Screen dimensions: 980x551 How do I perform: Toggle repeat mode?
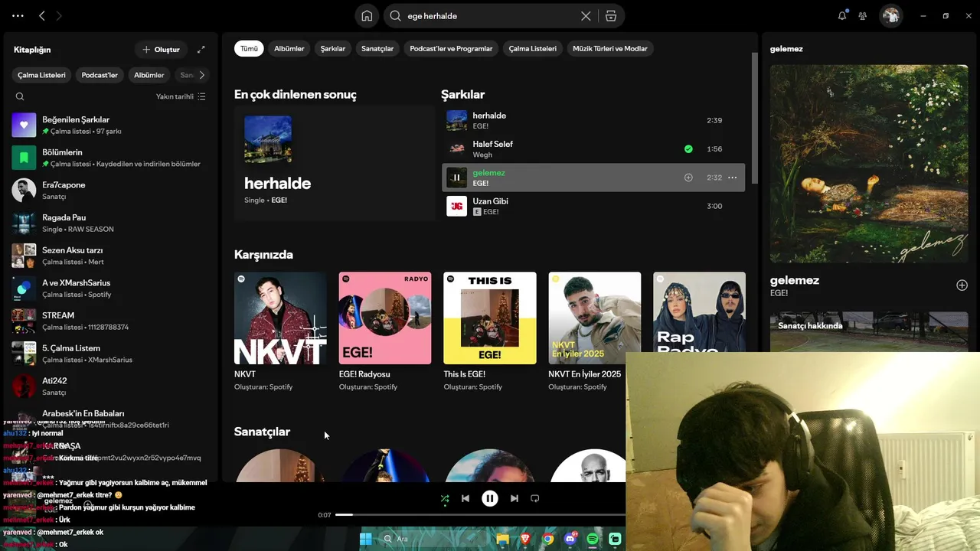pyautogui.click(x=535, y=498)
